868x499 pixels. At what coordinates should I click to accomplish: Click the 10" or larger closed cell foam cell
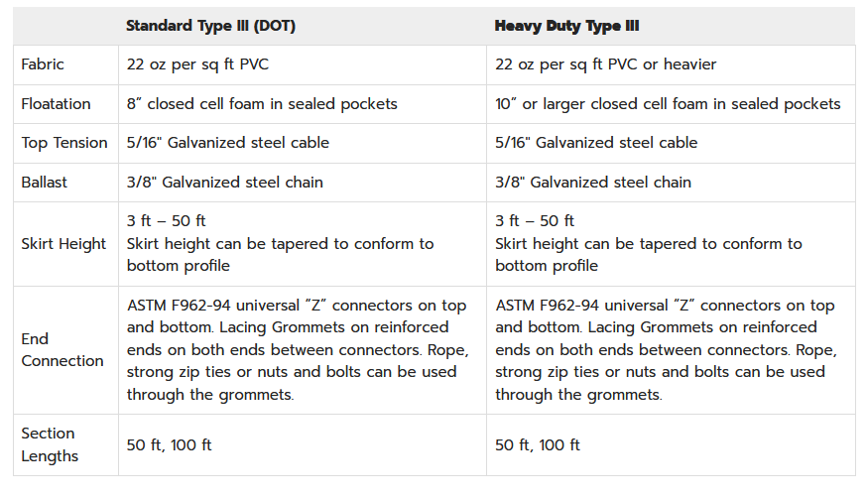coord(668,104)
